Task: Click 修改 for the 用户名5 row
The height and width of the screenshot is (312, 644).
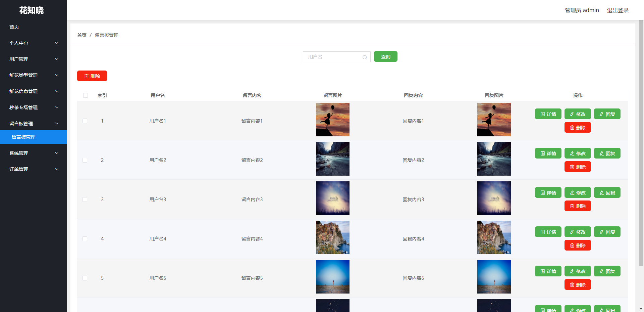Action: pos(578,271)
